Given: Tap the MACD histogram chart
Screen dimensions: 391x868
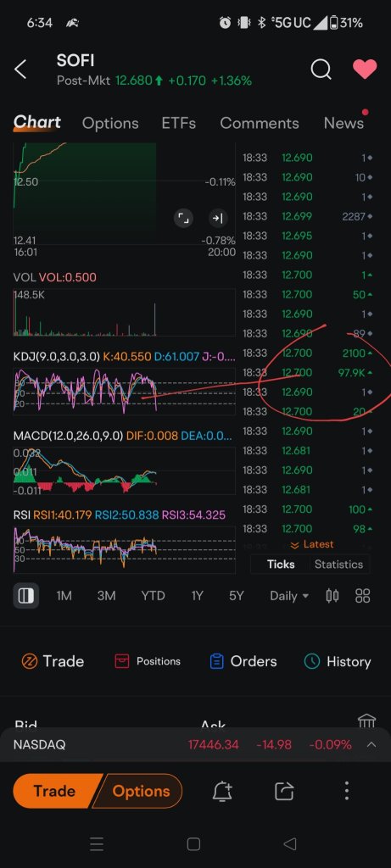Looking at the screenshot, I should coord(124,470).
